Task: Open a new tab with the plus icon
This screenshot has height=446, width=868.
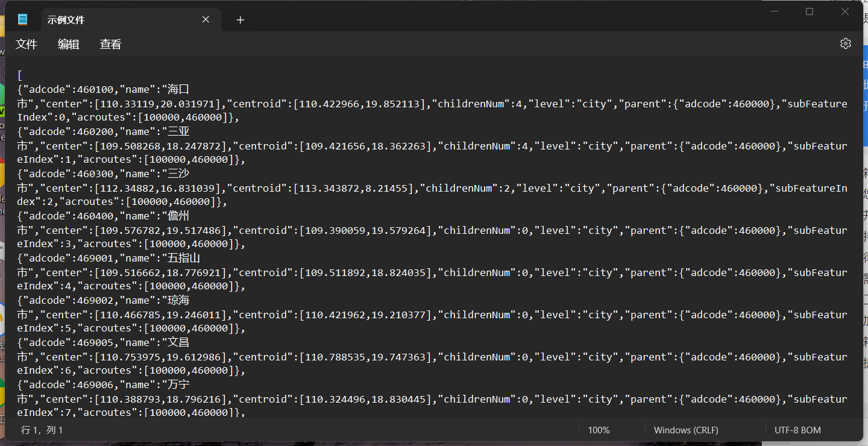Action: pos(240,19)
